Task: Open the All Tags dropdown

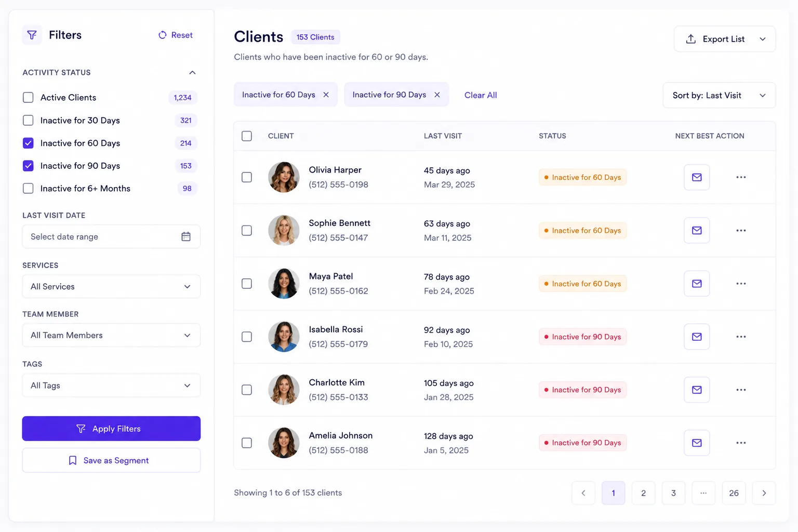Action: [x=111, y=385]
